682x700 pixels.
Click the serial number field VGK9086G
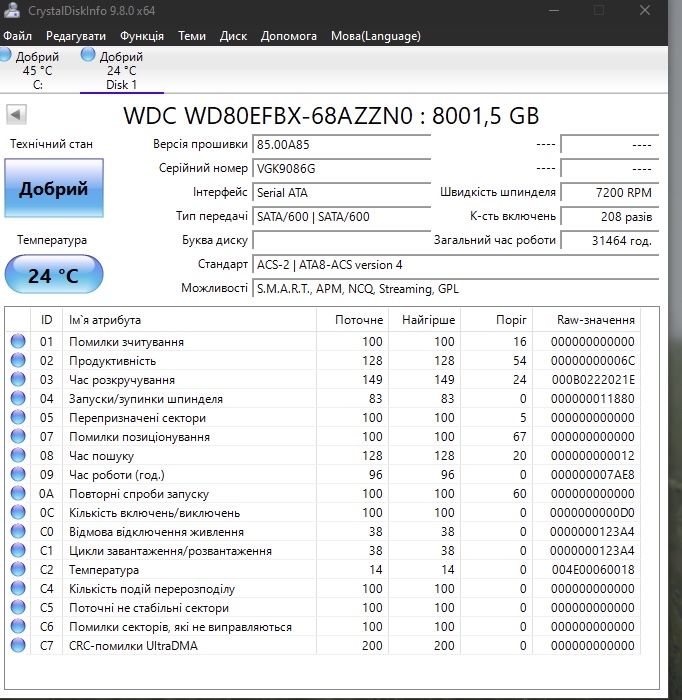pyautogui.click(x=341, y=169)
